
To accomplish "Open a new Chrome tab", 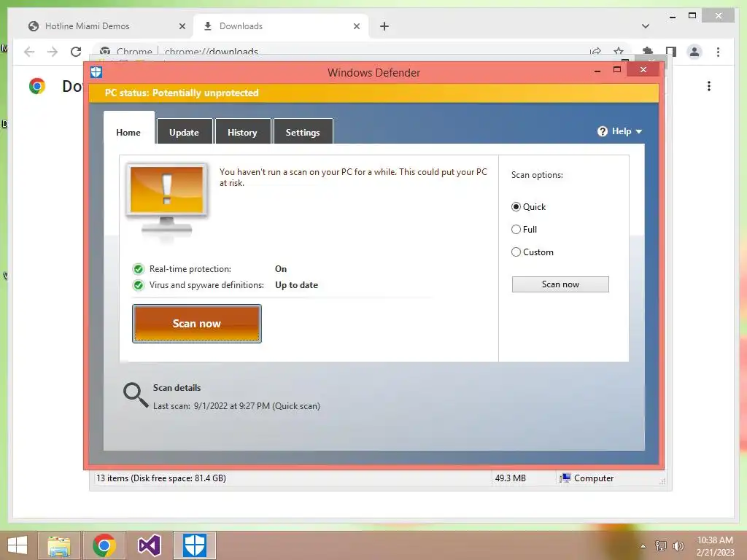I will click(x=384, y=26).
